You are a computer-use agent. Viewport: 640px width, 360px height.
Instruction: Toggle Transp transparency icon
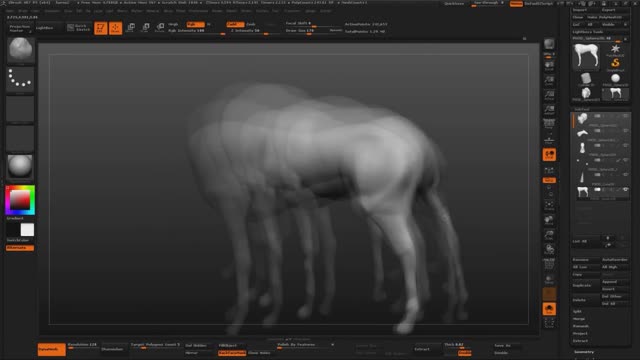tap(549, 280)
